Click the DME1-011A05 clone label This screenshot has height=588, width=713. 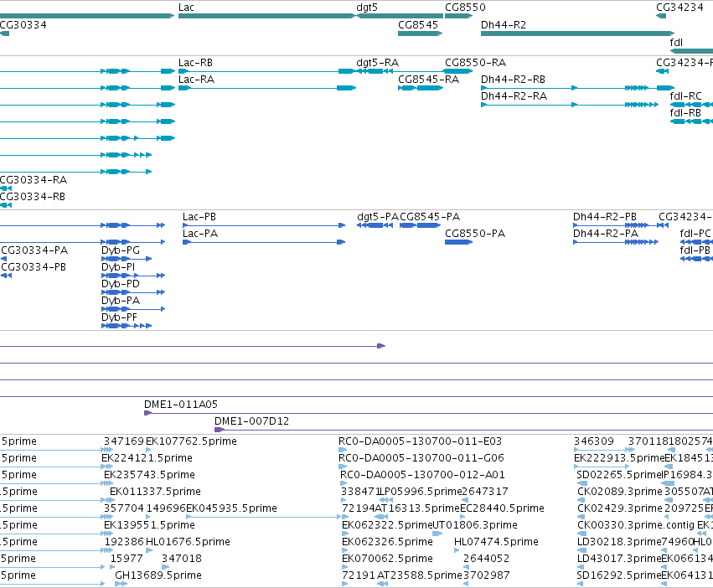point(181,405)
